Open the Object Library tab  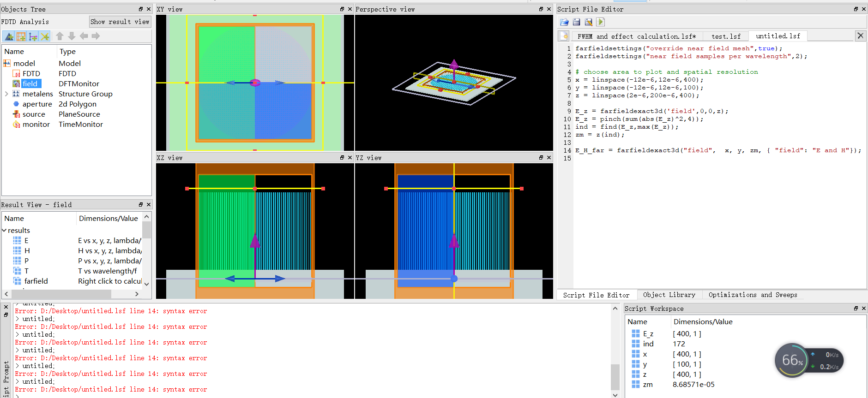(x=669, y=295)
